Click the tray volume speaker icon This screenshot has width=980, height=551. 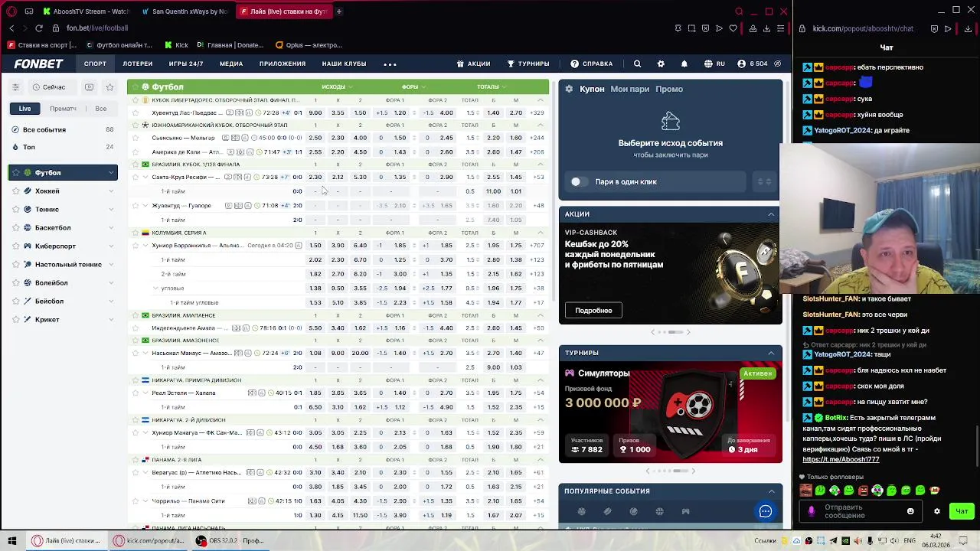click(895, 540)
